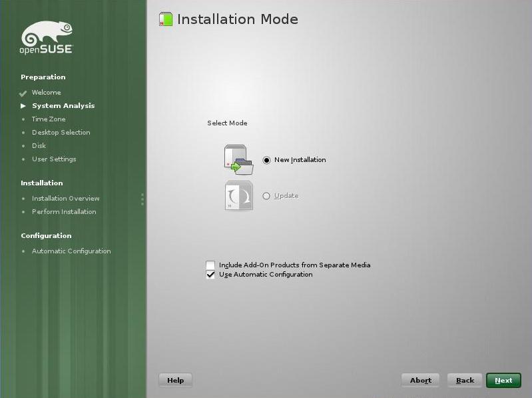The height and width of the screenshot is (398, 532).
Task: Proceed with the Next button
Action: pyautogui.click(x=503, y=381)
